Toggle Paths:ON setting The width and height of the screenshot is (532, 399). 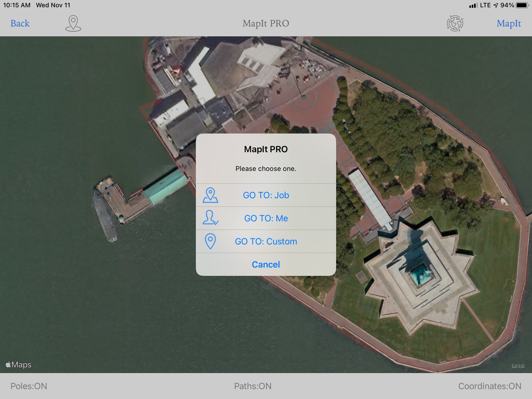click(x=253, y=386)
